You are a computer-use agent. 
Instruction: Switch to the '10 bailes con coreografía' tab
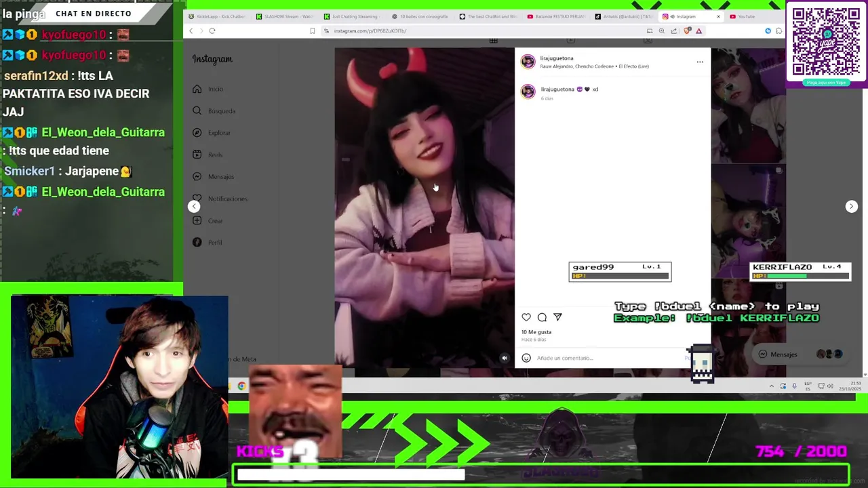pos(420,16)
